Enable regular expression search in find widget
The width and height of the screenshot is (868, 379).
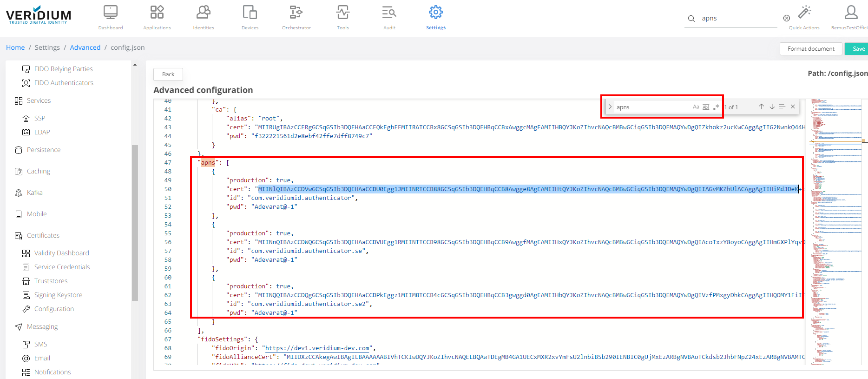coord(716,107)
